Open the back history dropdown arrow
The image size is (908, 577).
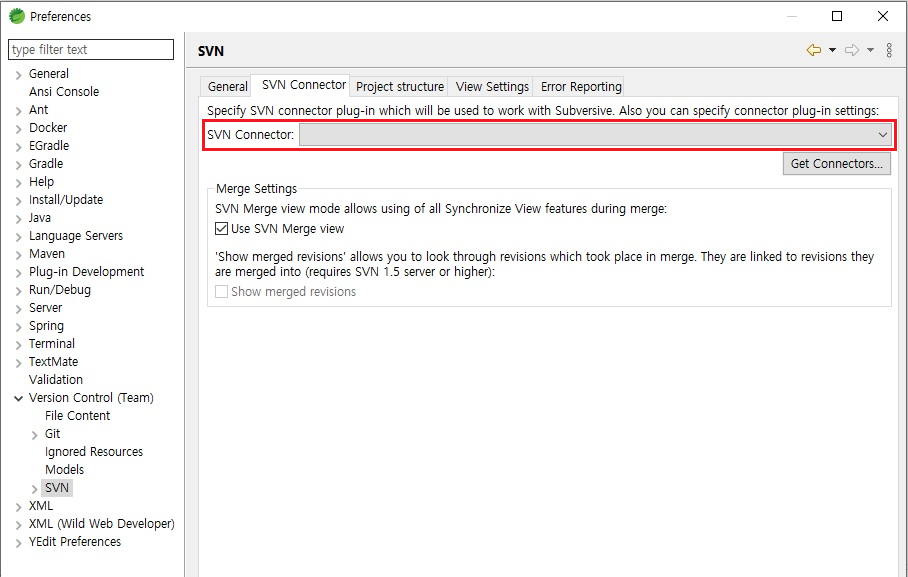[832, 50]
